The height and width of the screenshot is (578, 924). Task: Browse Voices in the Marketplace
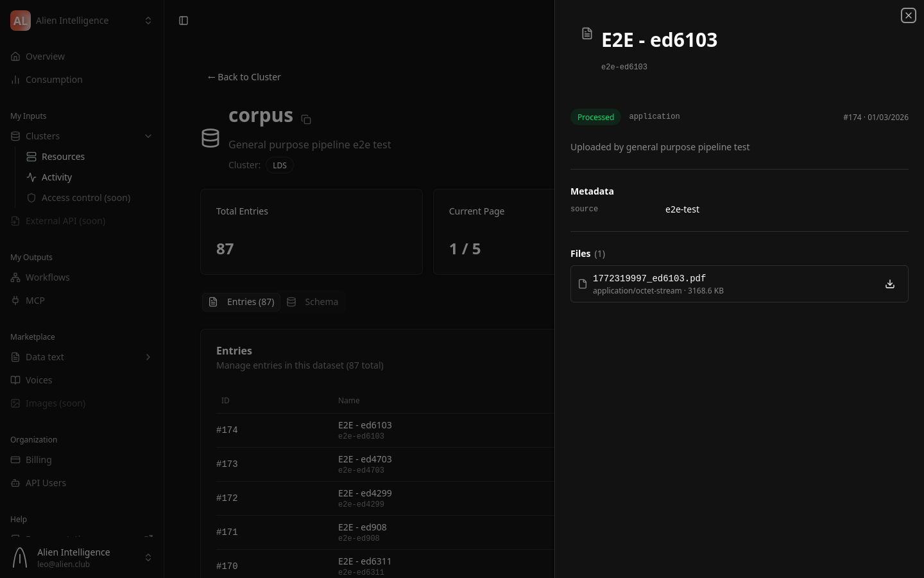(39, 380)
